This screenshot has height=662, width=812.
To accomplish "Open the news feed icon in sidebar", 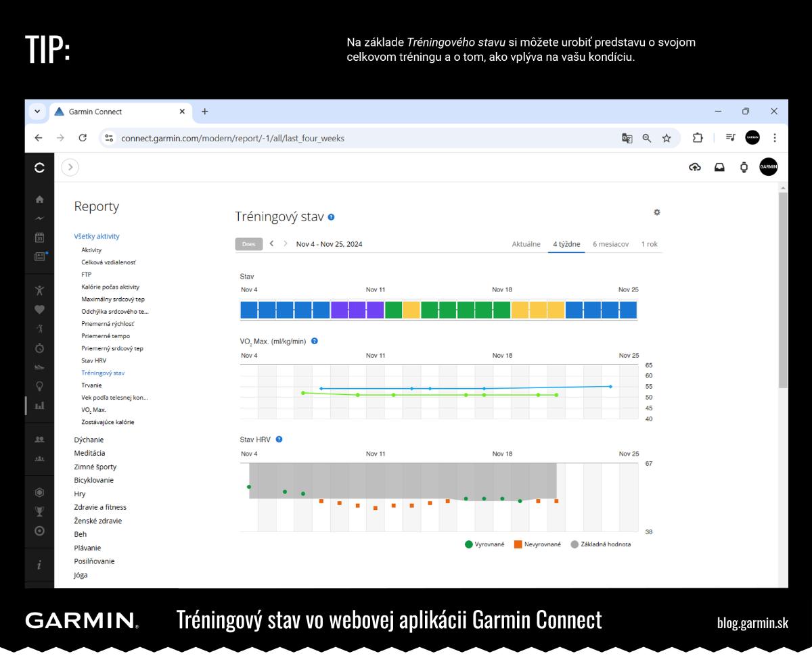I will pyautogui.click(x=40, y=256).
